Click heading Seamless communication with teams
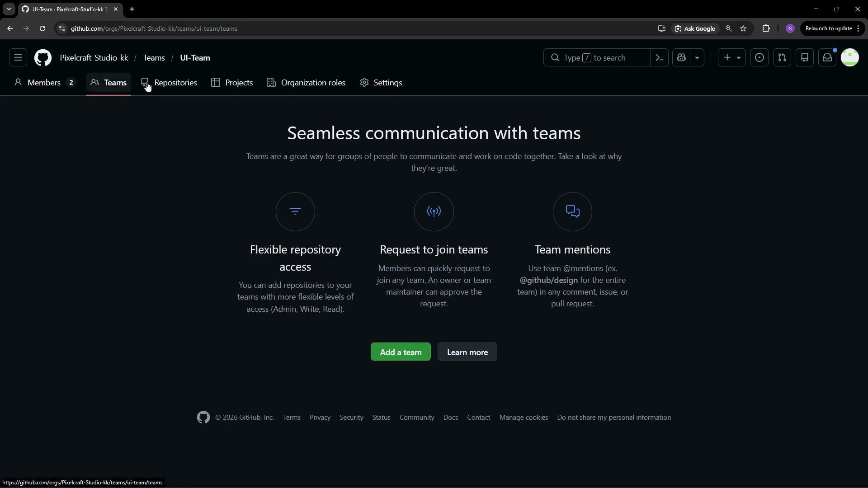This screenshot has height=488, width=868. (434, 133)
